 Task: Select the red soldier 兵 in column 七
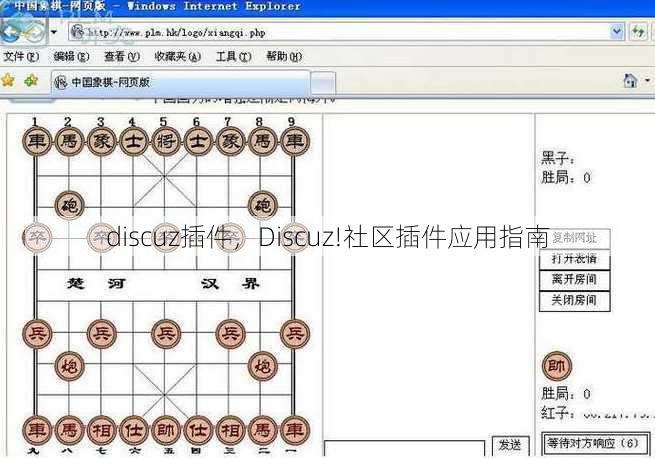(102, 334)
